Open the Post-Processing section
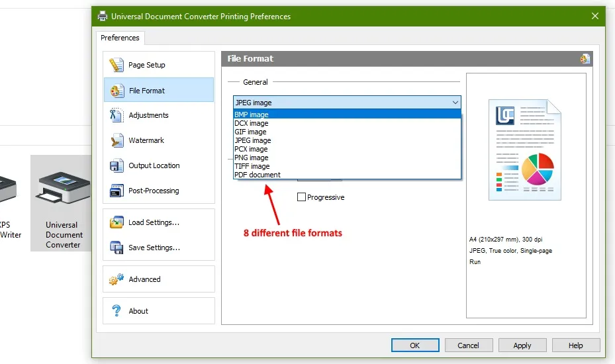615x364 pixels. click(159, 191)
